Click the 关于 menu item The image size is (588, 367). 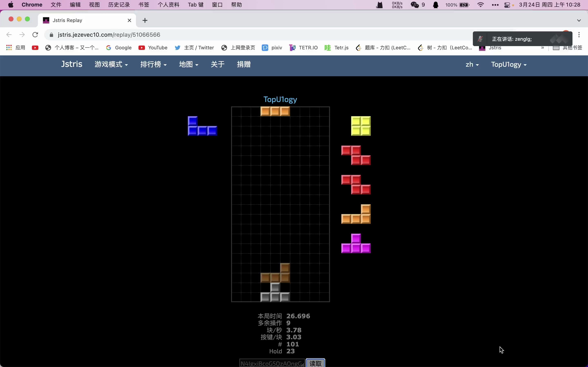218,64
